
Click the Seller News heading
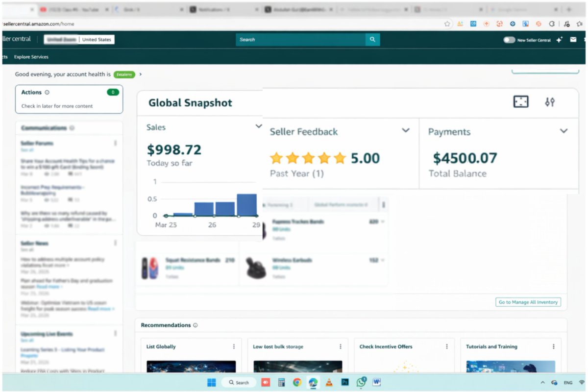click(x=34, y=243)
